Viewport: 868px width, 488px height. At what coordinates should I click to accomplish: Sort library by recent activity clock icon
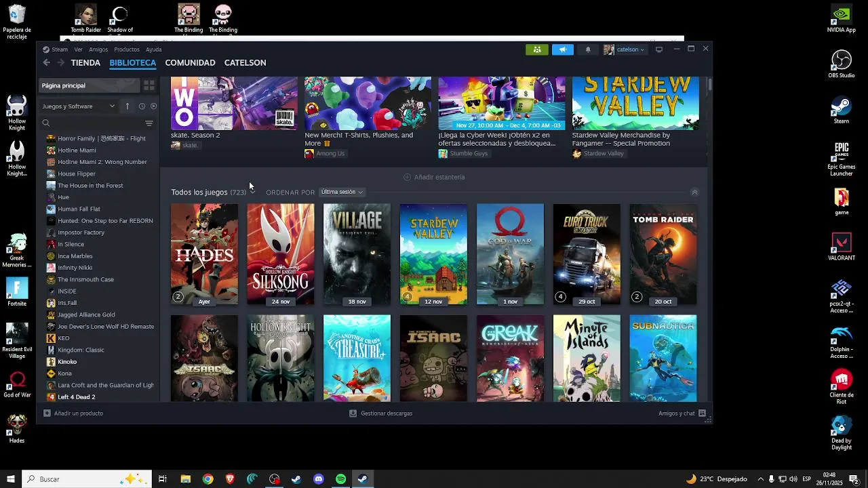click(142, 106)
